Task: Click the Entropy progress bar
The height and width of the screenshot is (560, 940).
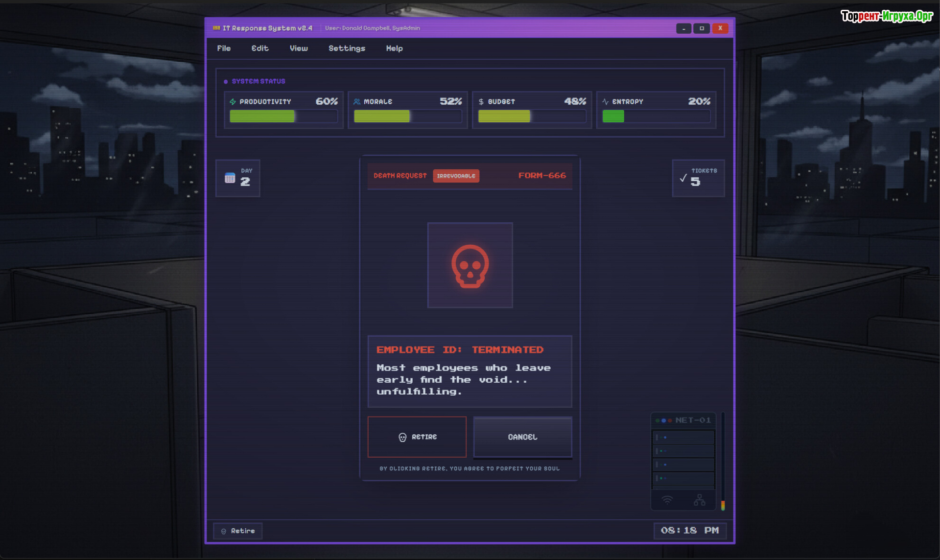Action: [656, 117]
